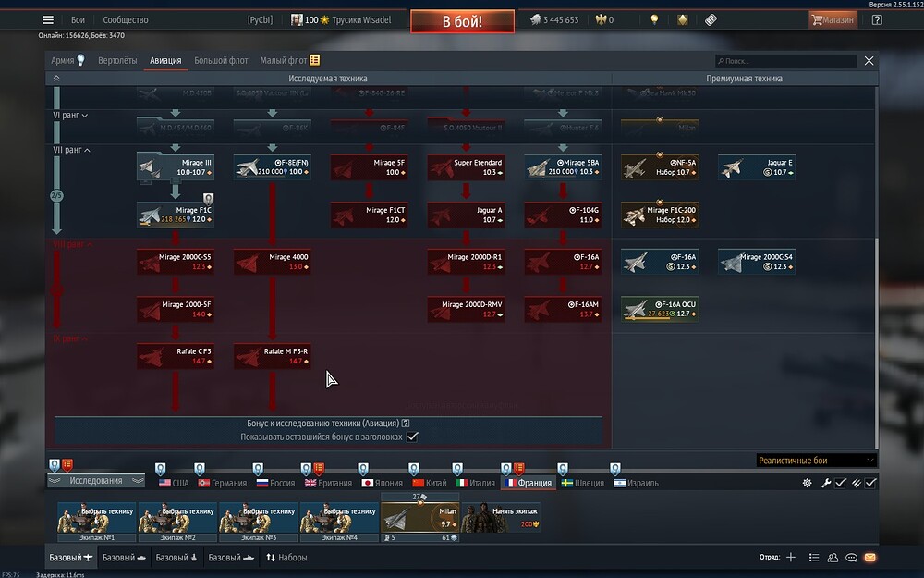
Task: Select the Milan crew slot card
Action: pyautogui.click(x=420, y=518)
